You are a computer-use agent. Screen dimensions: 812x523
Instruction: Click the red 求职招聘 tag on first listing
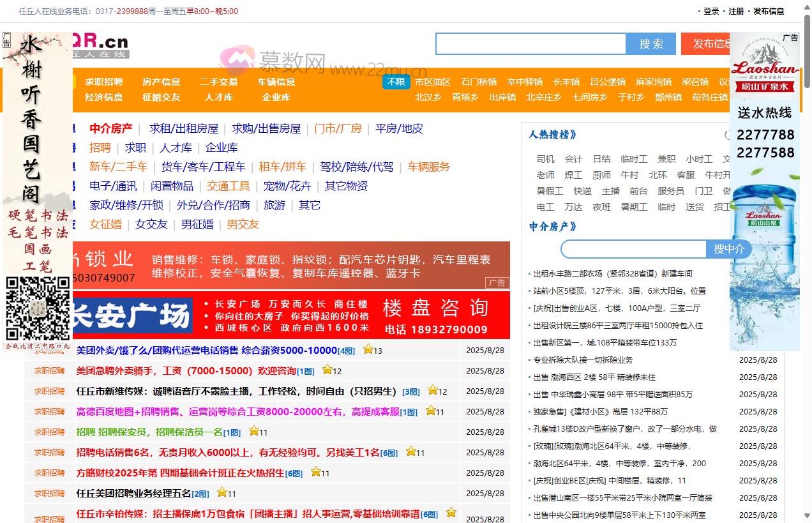(x=49, y=351)
